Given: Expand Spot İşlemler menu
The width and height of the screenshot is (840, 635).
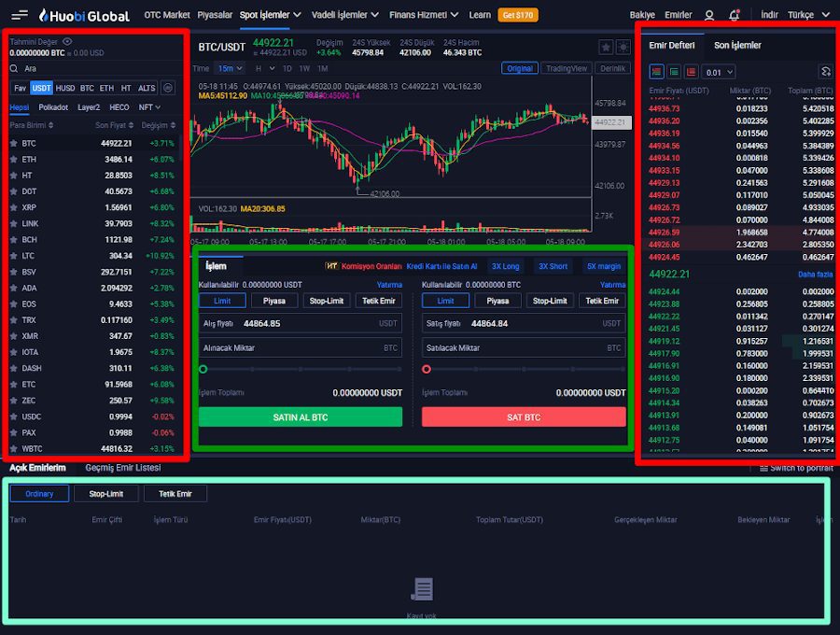Looking at the screenshot, I should coord(270,15).
